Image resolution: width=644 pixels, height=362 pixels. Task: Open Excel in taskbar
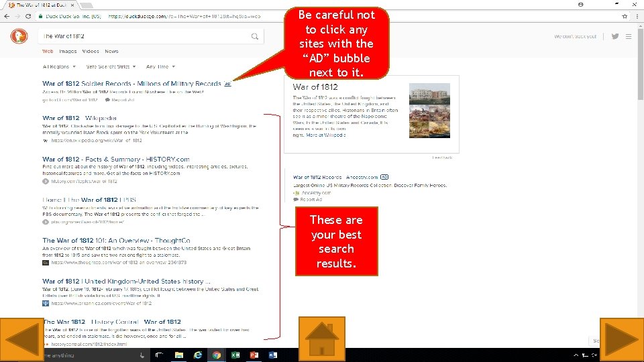click(235, 355)
